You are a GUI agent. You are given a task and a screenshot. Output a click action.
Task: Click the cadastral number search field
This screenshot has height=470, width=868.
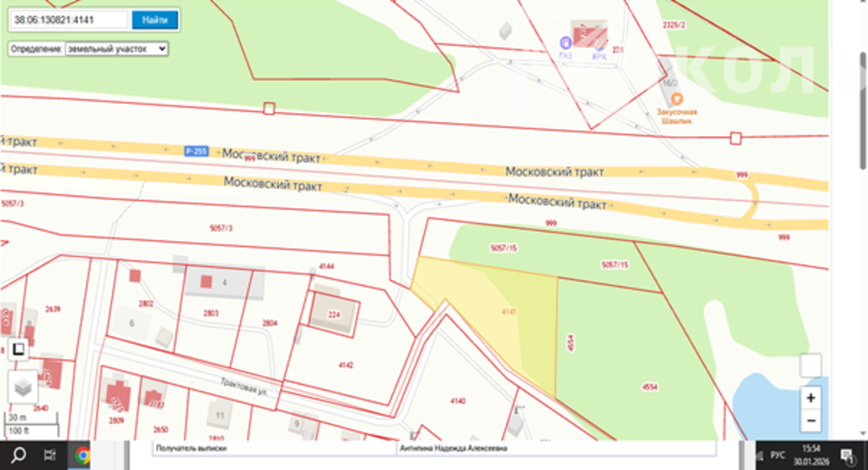(x=69, y=20)
